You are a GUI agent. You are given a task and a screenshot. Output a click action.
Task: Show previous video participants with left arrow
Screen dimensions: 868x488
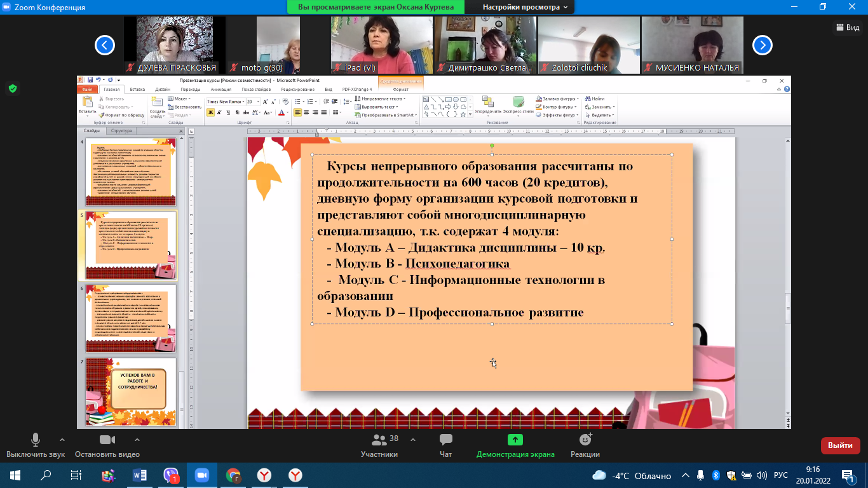105,45
